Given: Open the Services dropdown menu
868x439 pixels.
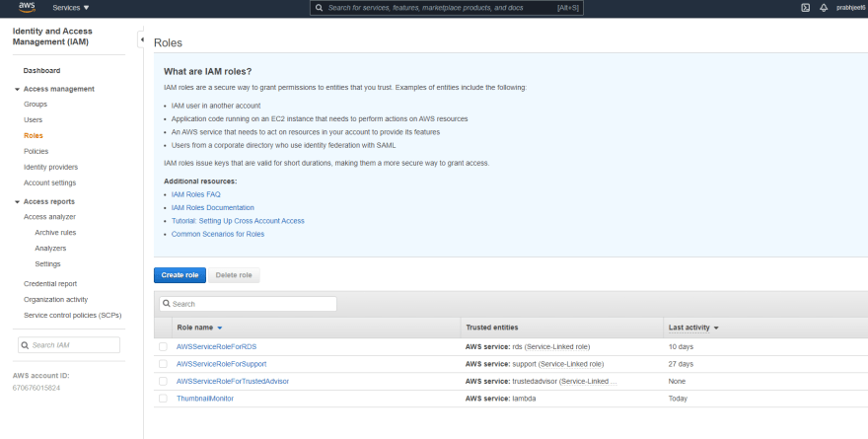Looking at the screenshot, I should click(71, 8).
